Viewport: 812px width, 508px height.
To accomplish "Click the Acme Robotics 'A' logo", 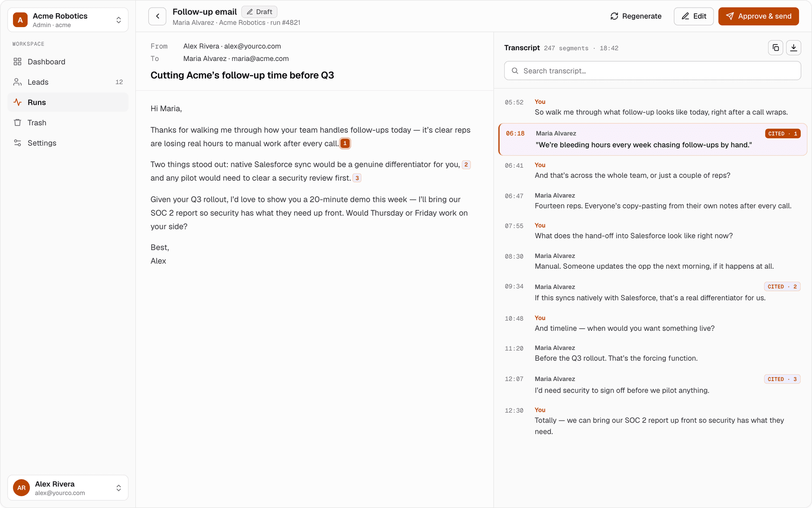I will pos(20,20).
